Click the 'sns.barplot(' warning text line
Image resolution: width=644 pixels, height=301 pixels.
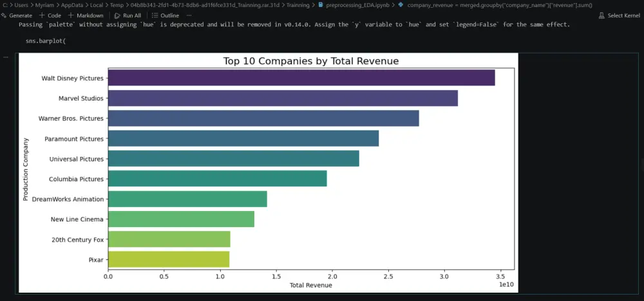point(46,41)
